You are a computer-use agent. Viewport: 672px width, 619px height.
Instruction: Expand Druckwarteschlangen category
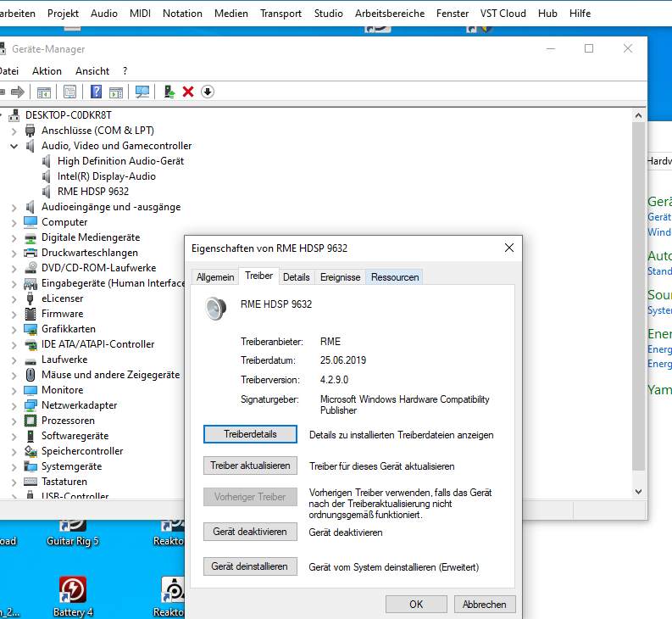pos(14,254)
